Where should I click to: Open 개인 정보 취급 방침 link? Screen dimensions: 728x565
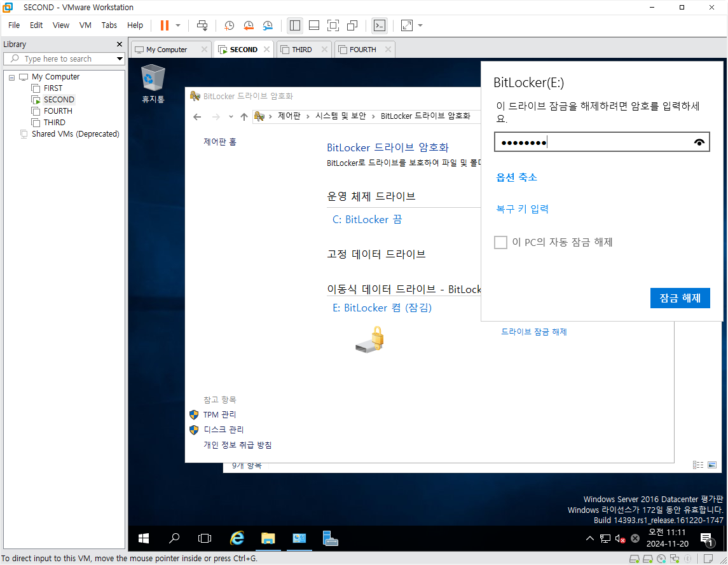click(x=237, y=446)
